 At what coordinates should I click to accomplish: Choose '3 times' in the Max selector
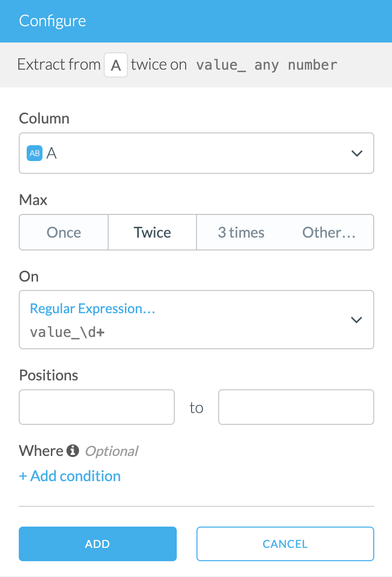[241, 232]
